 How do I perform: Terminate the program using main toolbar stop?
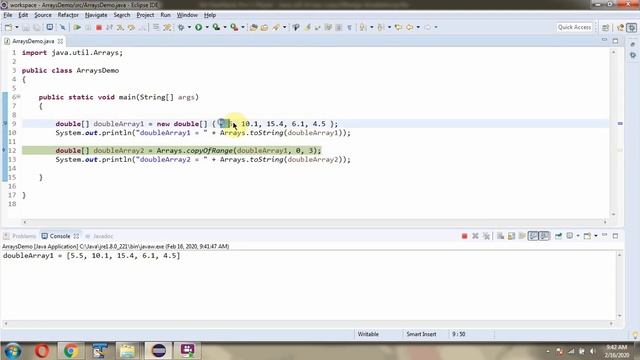click(99, 27)
